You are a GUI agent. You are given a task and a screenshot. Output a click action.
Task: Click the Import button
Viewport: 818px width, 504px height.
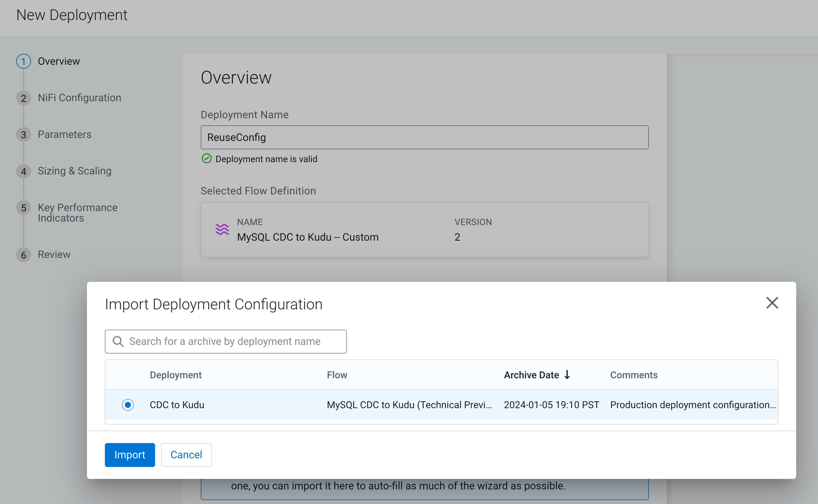[x=130, y=455]
